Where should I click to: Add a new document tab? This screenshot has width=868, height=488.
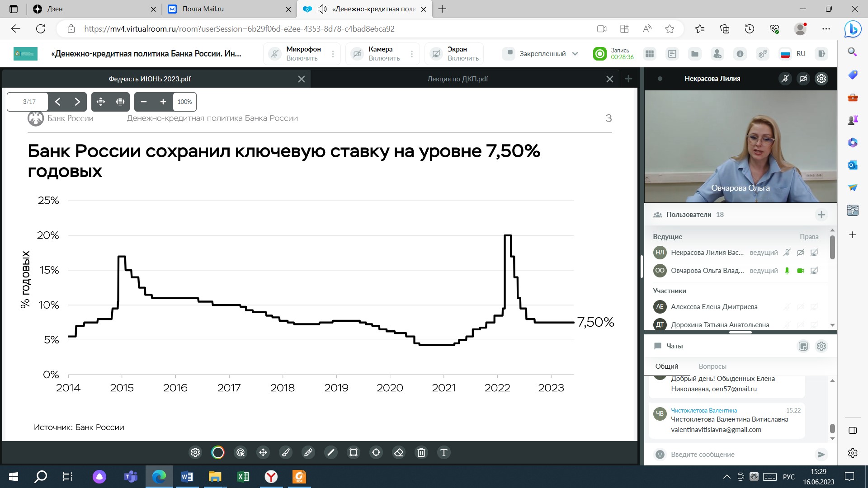pyautogui.click(x=628, y=79)
